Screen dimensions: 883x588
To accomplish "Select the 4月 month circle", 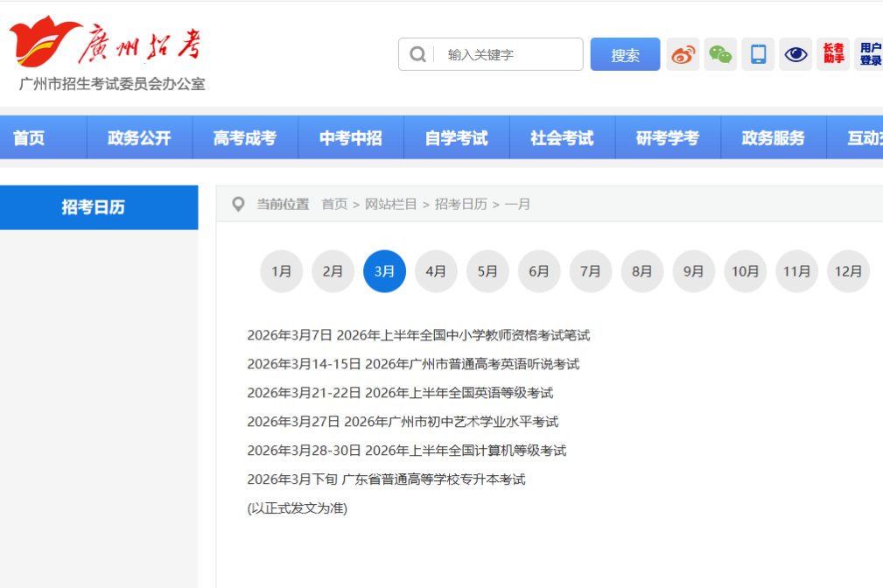I will tap(436, 271).
